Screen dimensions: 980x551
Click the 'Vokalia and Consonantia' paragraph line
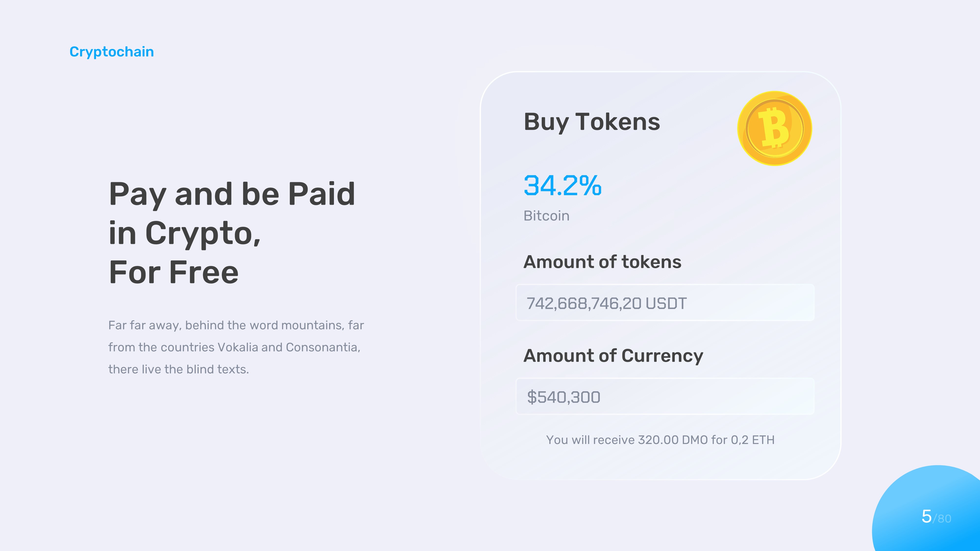(234, 347)
